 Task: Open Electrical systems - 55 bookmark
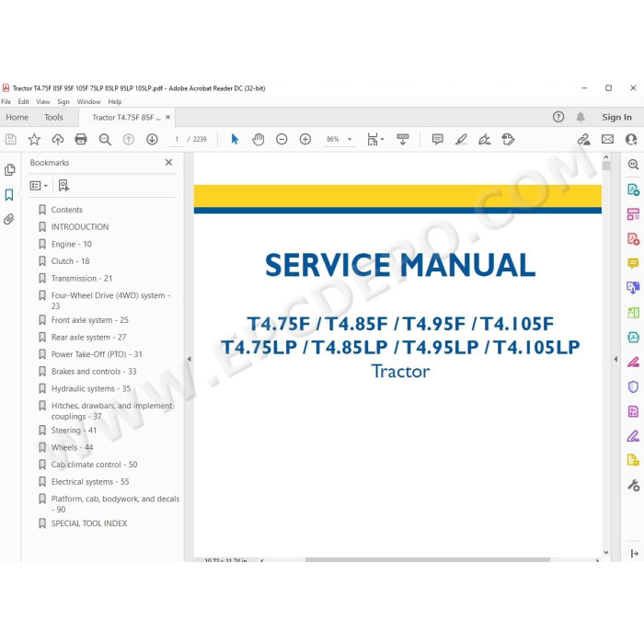tap(90, 482)
